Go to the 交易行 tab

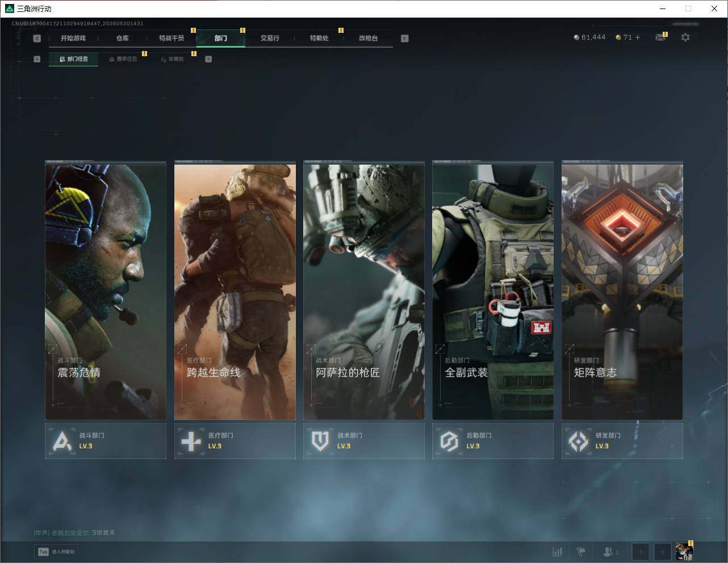270,38
